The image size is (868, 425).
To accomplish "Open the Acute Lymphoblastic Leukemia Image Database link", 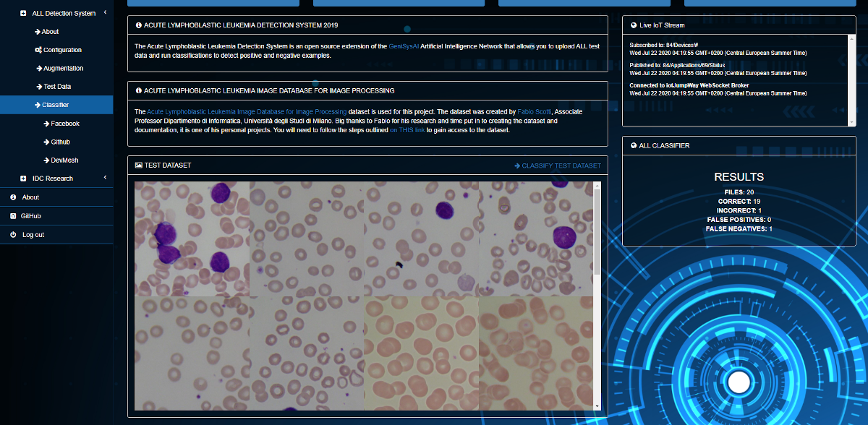I will click(x=247, y=112).
